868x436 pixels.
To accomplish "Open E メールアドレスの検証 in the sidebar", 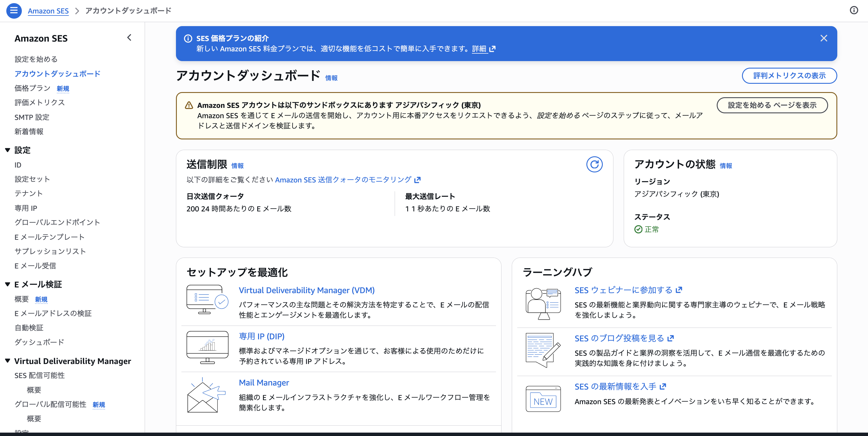I will coord(53,314).
